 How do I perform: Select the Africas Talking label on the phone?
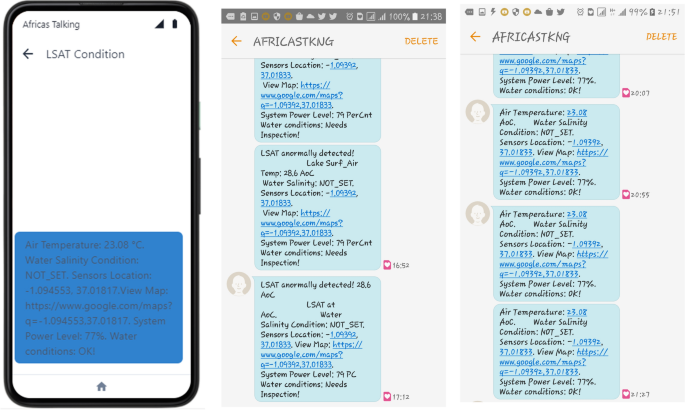coord(51,24)
